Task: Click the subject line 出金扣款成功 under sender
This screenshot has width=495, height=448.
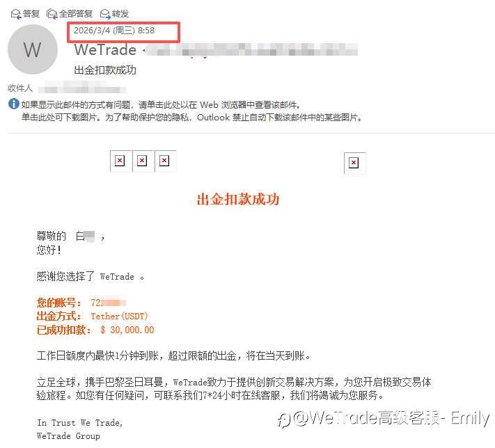Action: pyautogui.click(x=105, y=70)
